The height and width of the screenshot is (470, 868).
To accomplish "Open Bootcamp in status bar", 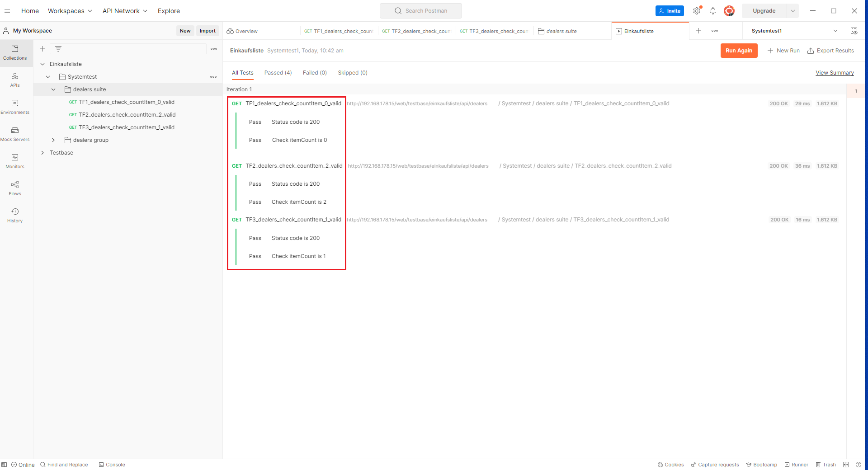I will coord(762,465).
